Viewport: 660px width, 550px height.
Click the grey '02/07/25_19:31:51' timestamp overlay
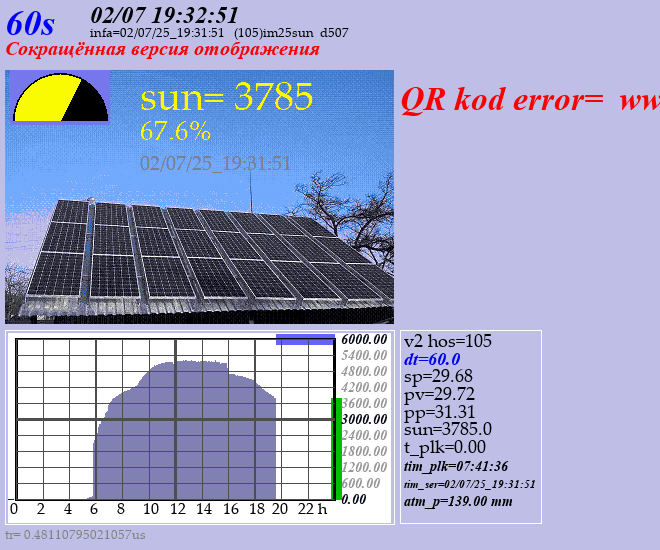pos(215,163)
